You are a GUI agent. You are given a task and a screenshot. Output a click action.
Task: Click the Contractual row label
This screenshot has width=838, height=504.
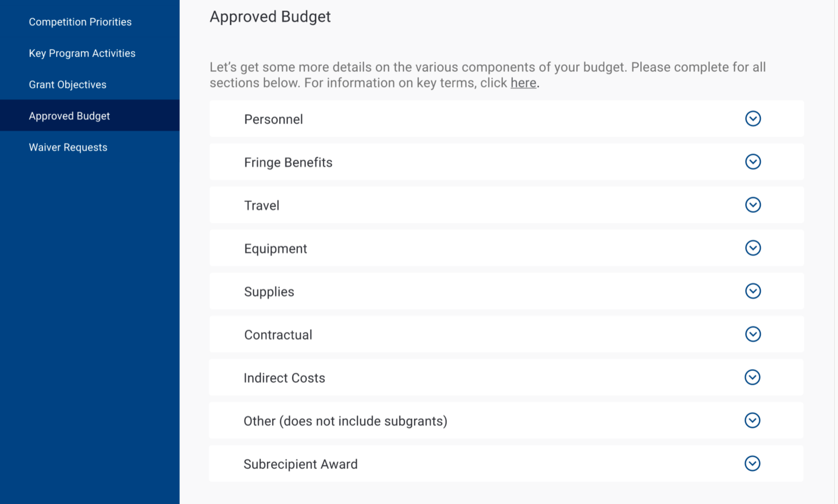pyautogui.click(x=278, y=335)
